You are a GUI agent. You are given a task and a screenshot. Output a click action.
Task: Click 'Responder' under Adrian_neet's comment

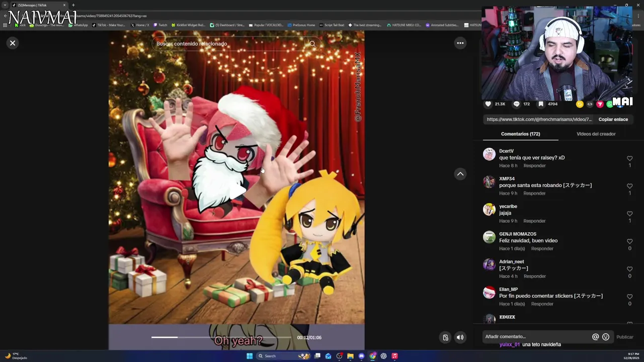pyautogui.click(x=534, y=276)
